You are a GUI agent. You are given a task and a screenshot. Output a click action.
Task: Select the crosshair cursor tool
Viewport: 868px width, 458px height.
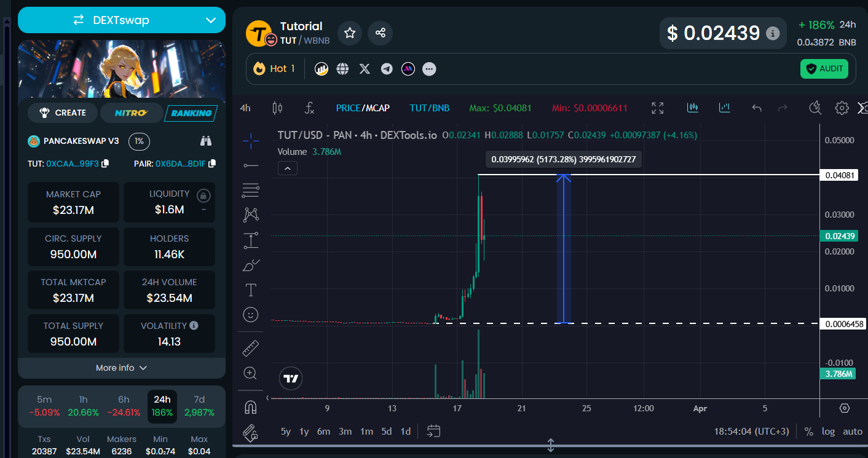coord(250,141)
